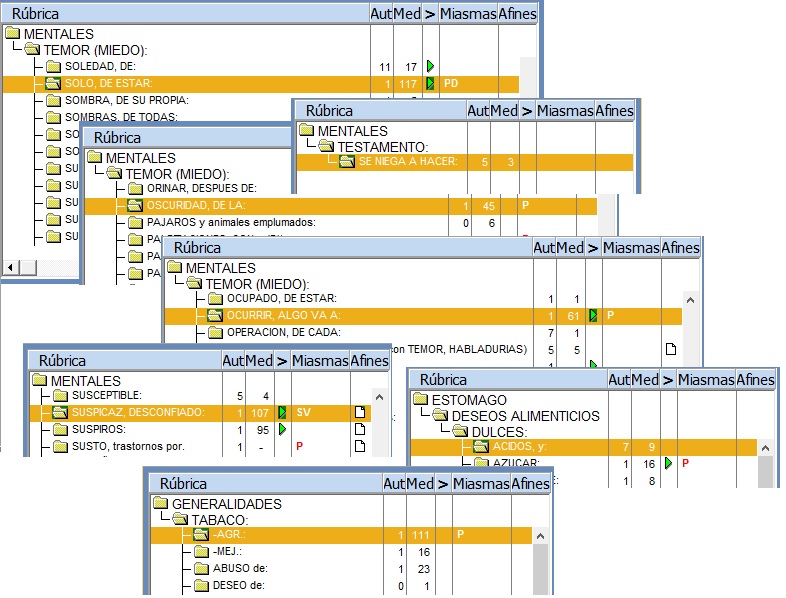Open the document icon in SUSPIROS row

pos(360,429)
